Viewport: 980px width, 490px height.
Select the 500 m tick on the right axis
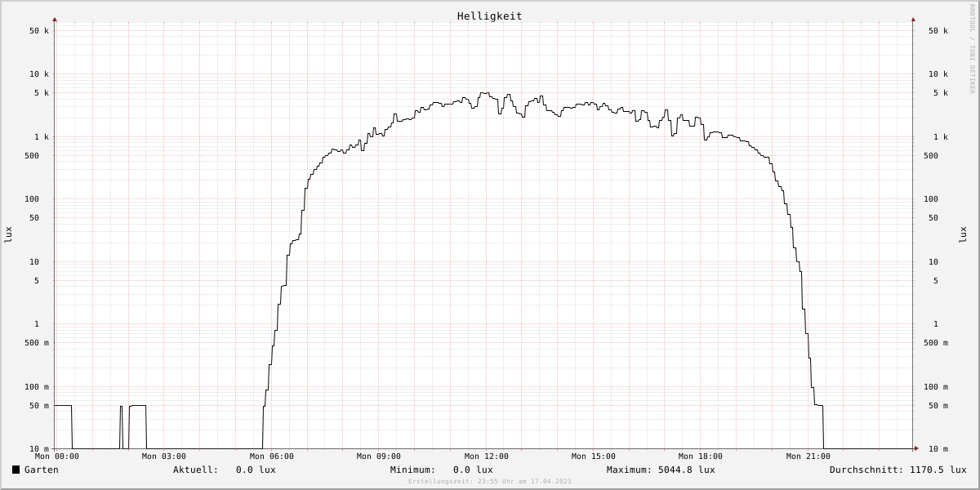936,343
